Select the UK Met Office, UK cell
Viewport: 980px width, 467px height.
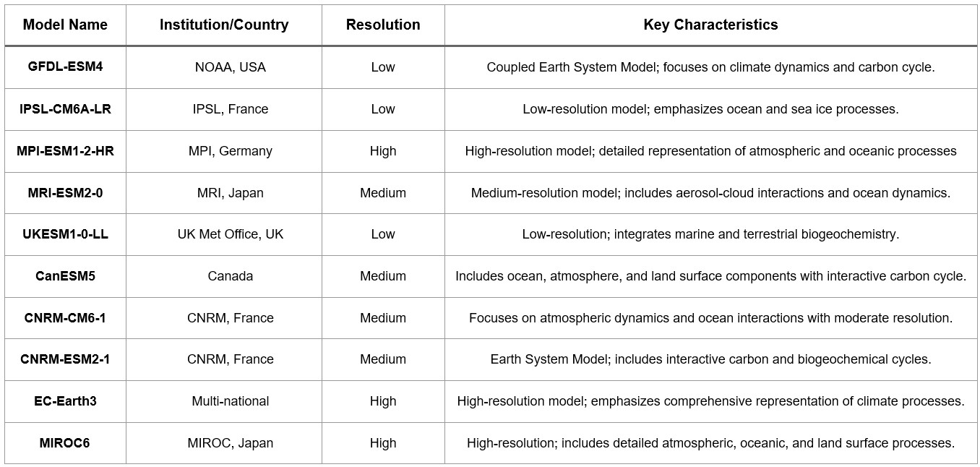231,234
